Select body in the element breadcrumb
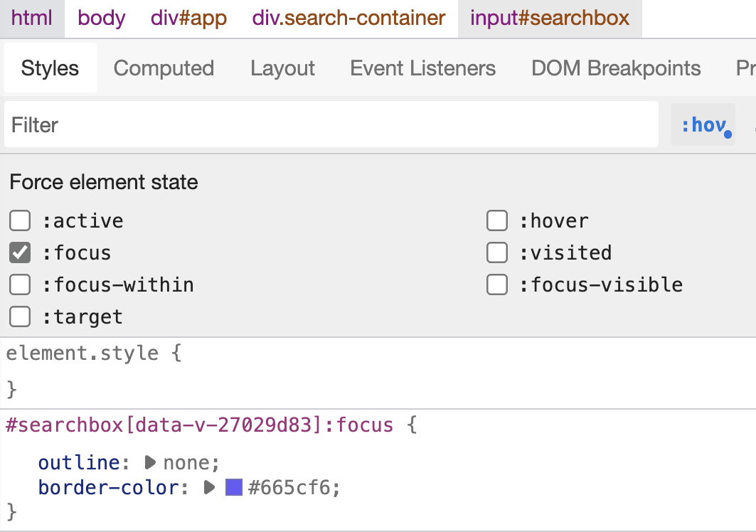This screenshot has width=756, height=532. [x=100, y=18]
